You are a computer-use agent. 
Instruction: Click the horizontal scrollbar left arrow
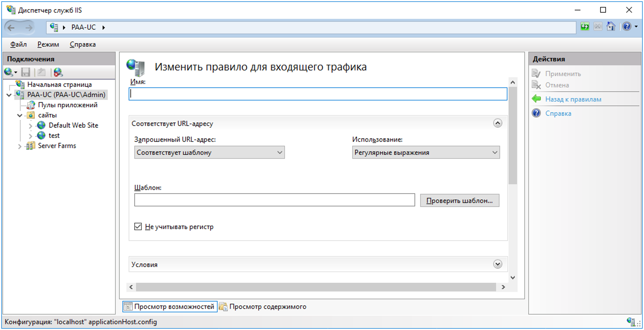tap(130, 287)
